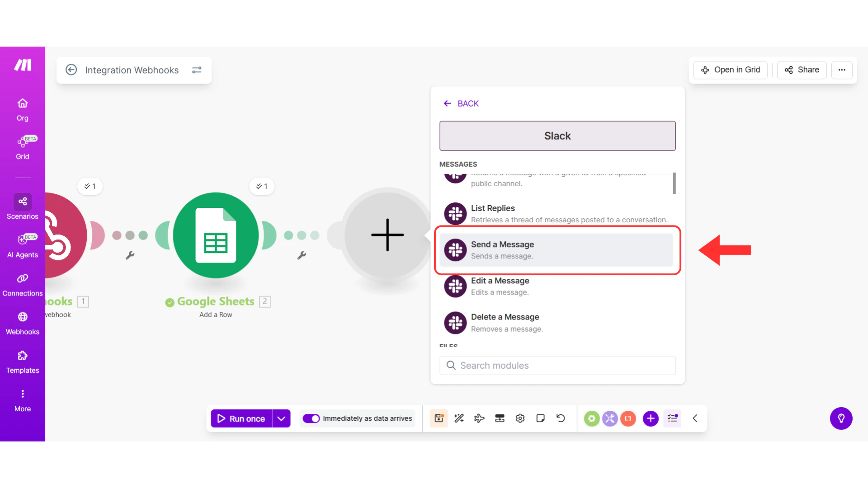Click the lightbulb help icon bottom right
Screen dimensions: 868x488
click(x=841, y=418)
